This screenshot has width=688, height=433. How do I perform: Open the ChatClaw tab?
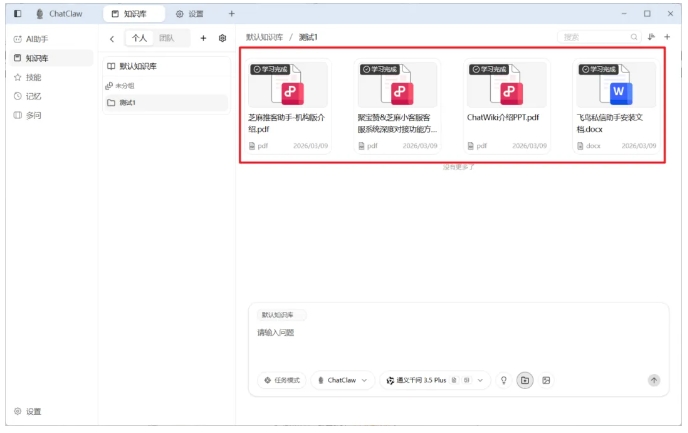(59, 14)
